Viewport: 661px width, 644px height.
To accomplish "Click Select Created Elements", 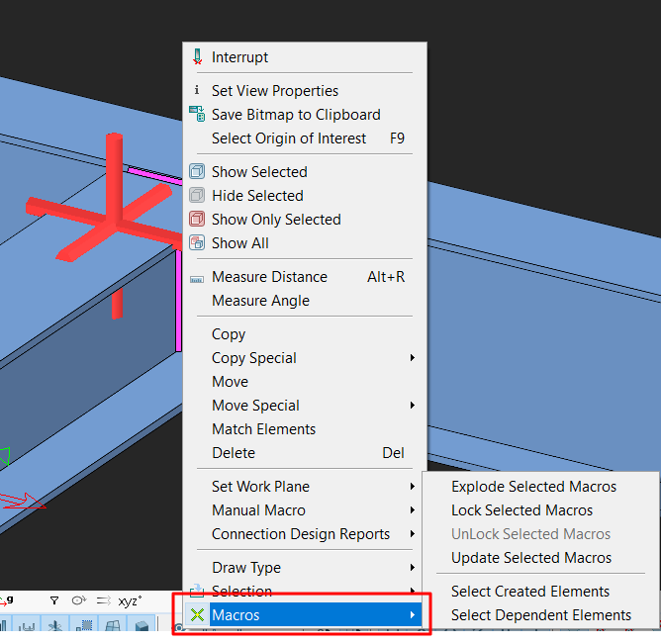I will click(x=530, y=592).
